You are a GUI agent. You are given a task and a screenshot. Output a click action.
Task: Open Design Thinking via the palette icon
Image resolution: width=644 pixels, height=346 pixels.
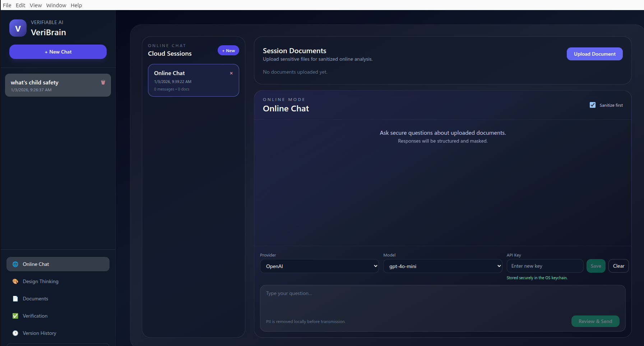15,281
